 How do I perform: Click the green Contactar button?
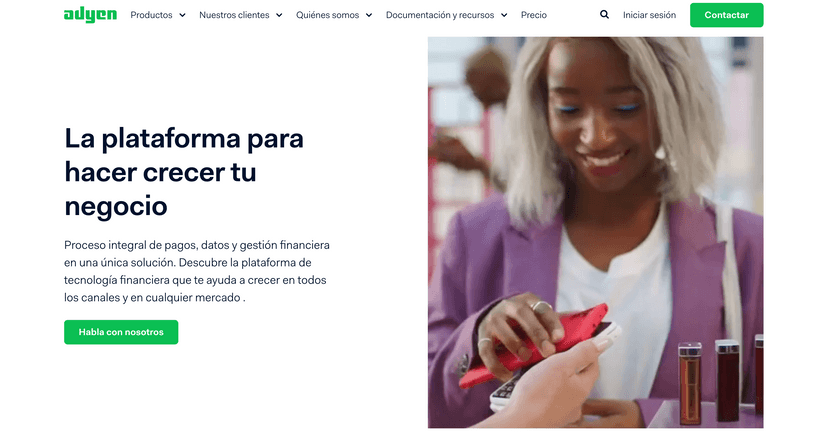726,15
